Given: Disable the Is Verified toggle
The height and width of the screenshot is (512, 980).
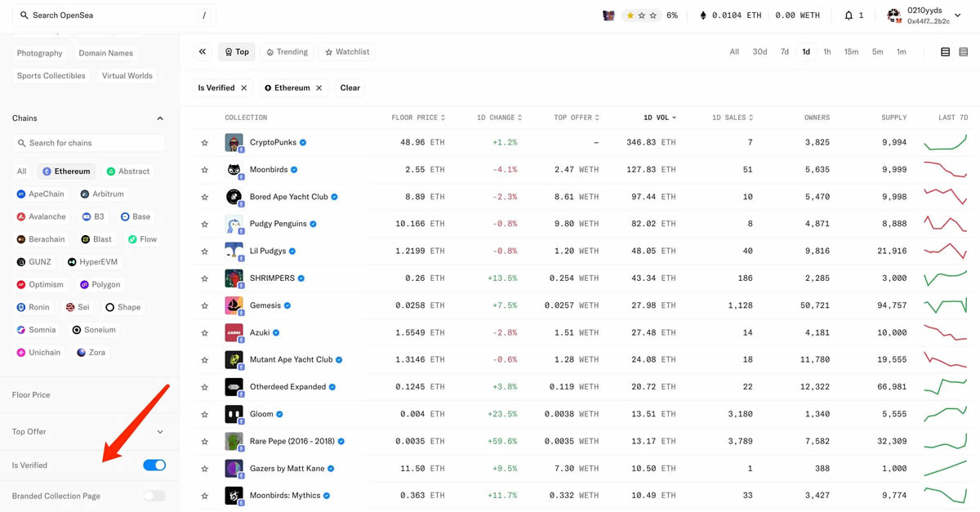Looking at the screenshot, I should (154, 465).
